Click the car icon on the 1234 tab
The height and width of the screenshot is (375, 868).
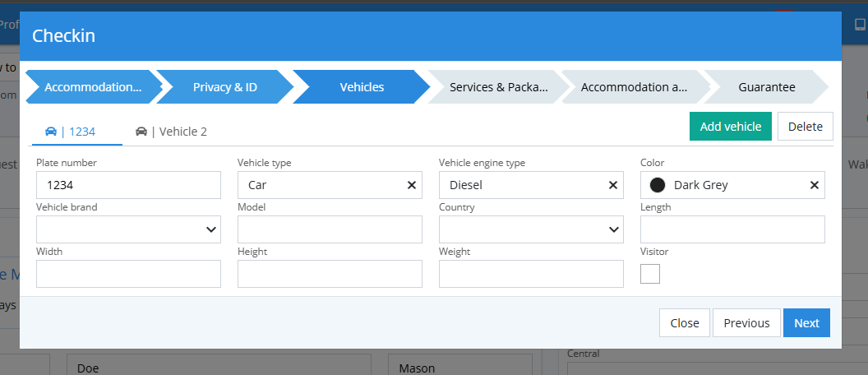pos(51,132)
